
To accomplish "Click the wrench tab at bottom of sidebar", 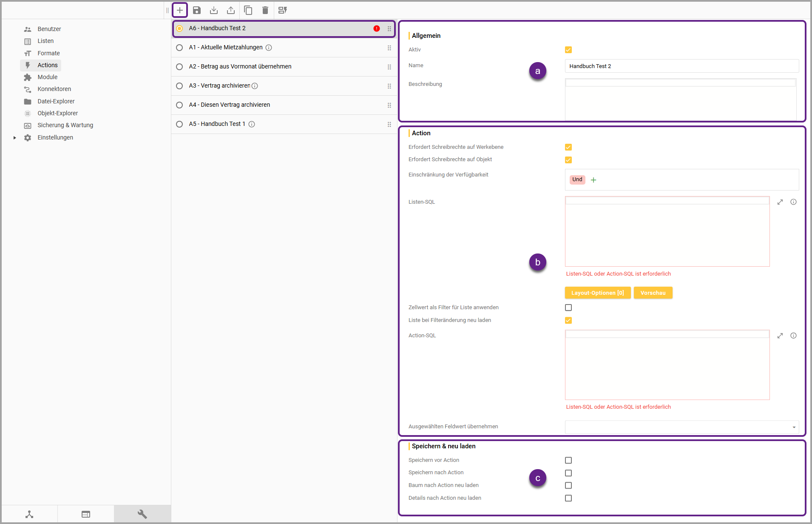I will coord(142,514).
